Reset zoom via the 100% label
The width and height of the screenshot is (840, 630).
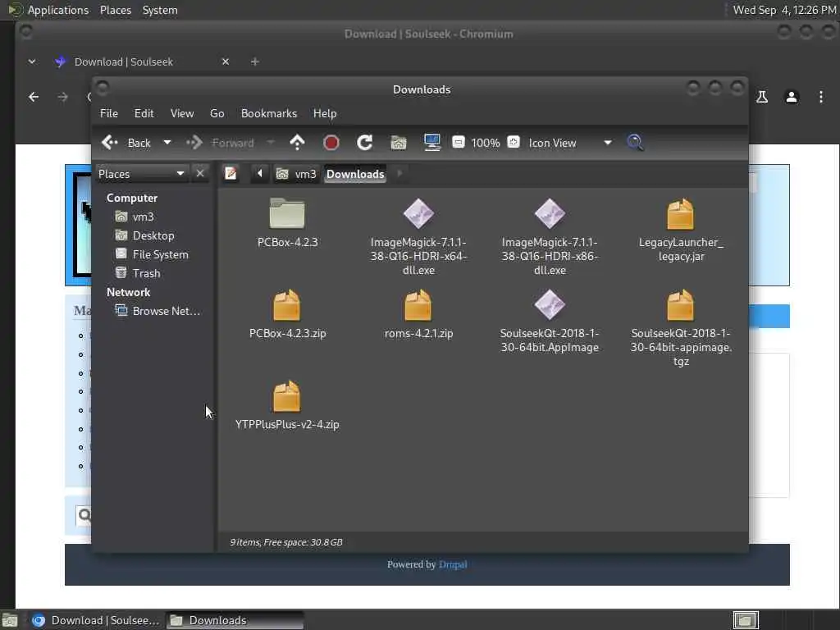(486, 143)
